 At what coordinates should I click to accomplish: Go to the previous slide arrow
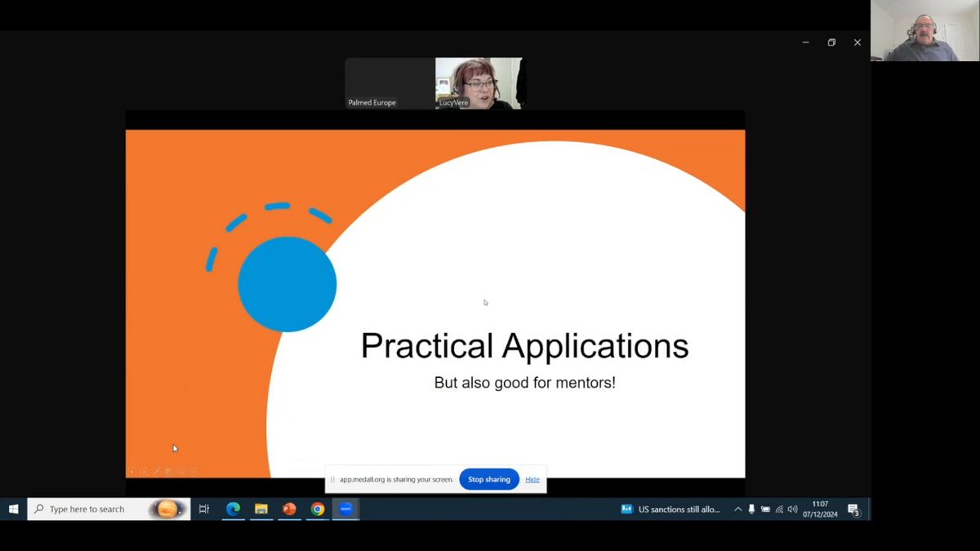point(131,471)
